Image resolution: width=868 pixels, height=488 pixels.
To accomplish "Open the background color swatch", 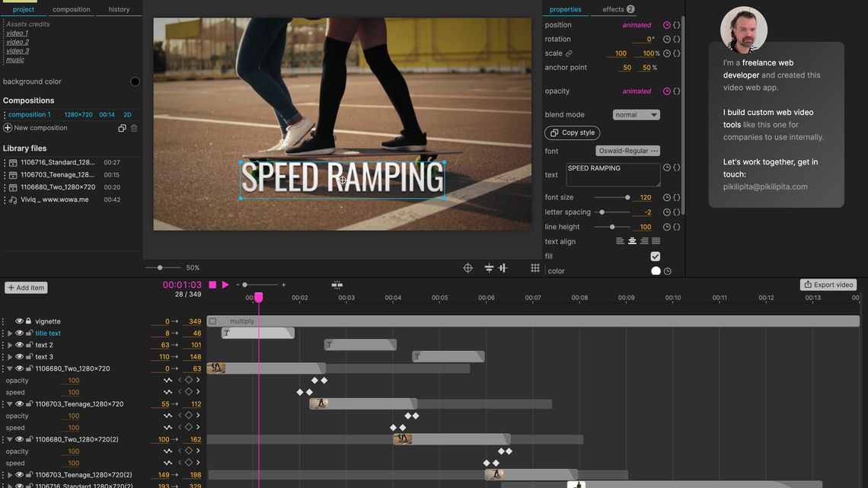I will click(135, 82).
